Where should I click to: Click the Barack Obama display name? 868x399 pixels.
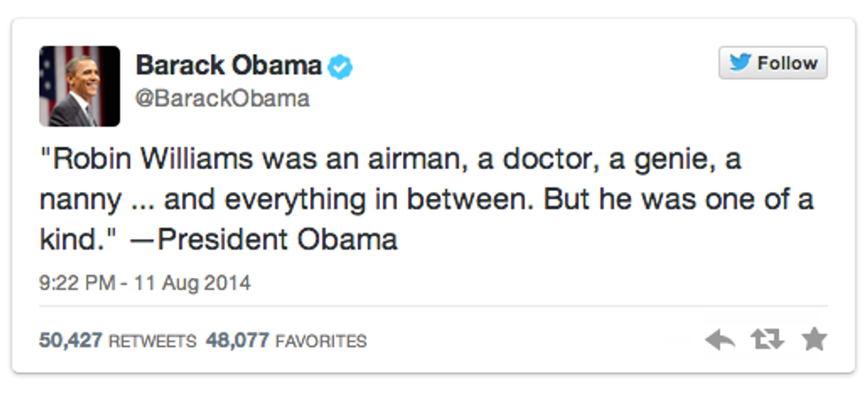tap(228, 65)
